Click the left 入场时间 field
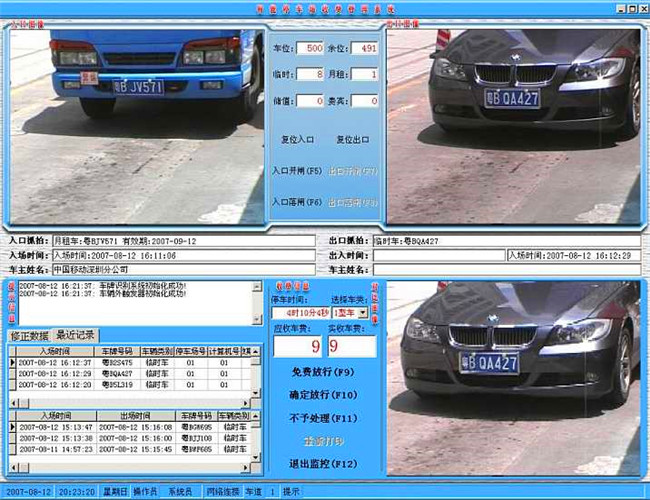 click(184, 255)
